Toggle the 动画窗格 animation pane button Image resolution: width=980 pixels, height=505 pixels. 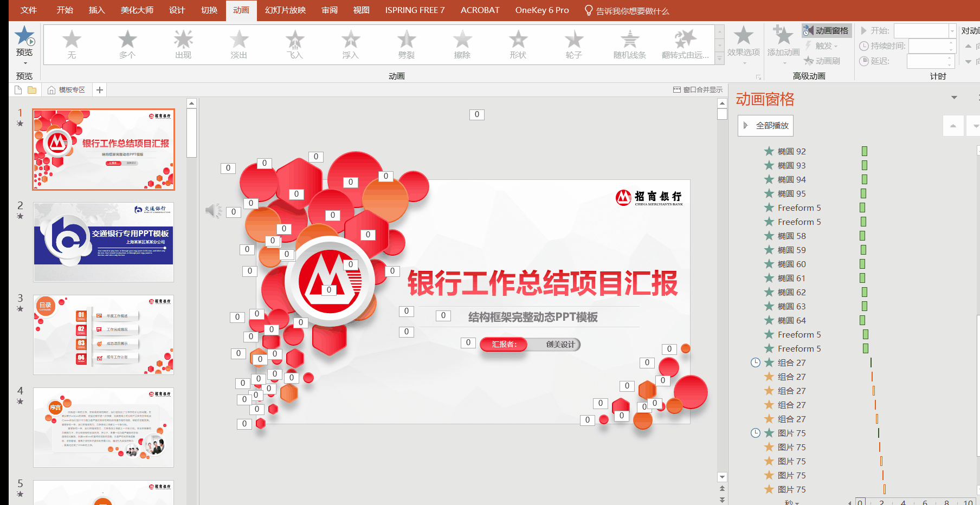tap(827, 30)
